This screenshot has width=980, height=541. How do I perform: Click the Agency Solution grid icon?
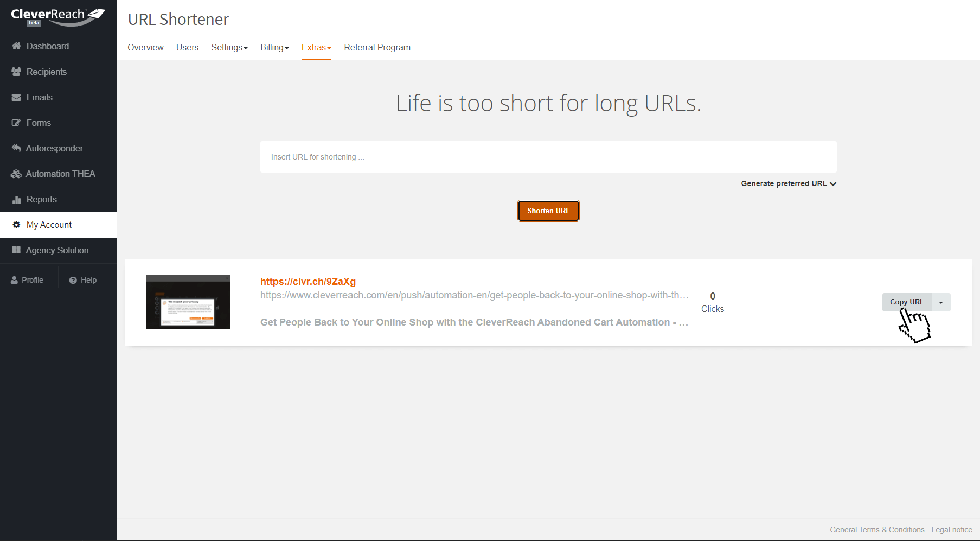click(x=16, y=250)
